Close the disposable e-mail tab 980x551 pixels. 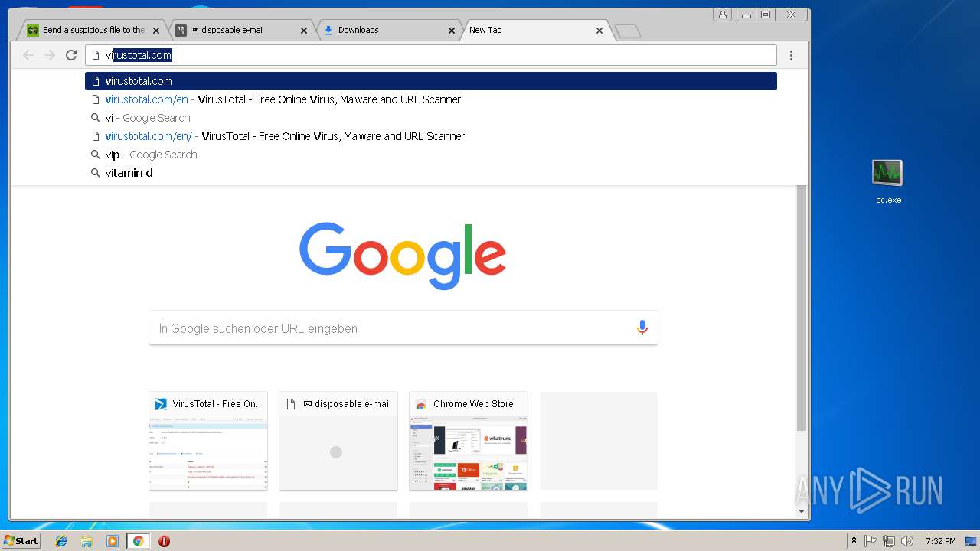(304, 31)
